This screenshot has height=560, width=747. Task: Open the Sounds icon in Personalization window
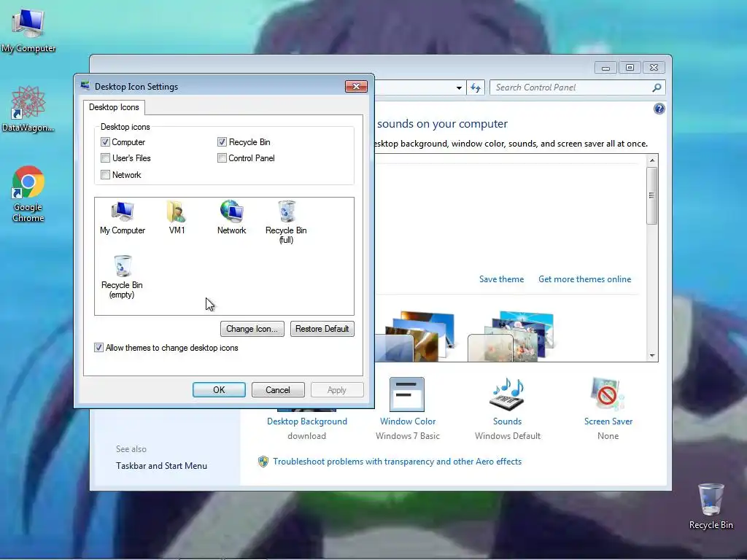click(508, 394)
